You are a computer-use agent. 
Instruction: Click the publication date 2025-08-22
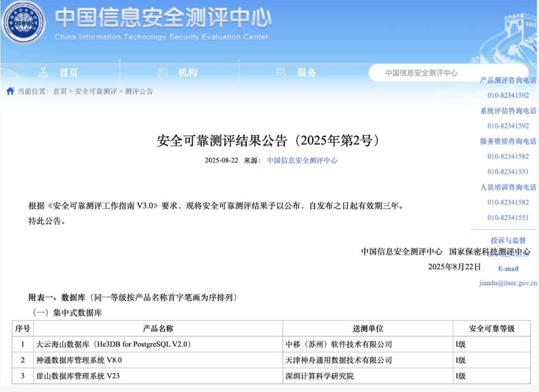point(222,161)
